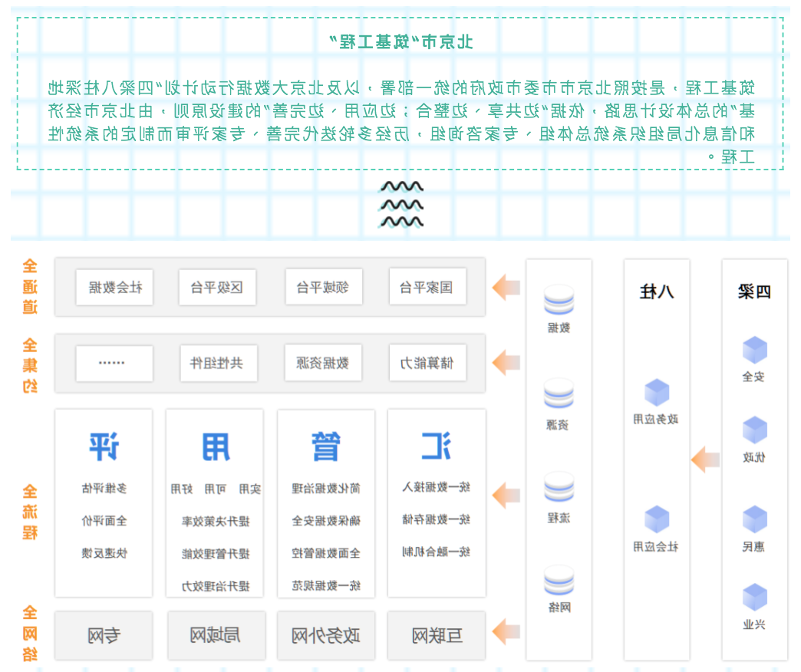Click the 提升决策效率 item
Screen dimensions: 801x672
pyautogui.click(x=216, y=522)
